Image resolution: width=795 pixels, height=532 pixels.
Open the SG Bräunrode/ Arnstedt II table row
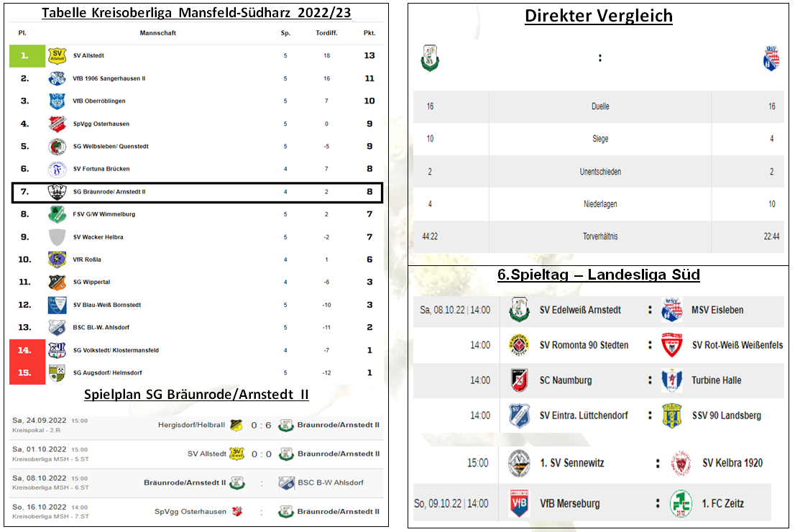[x=197, y=192]
